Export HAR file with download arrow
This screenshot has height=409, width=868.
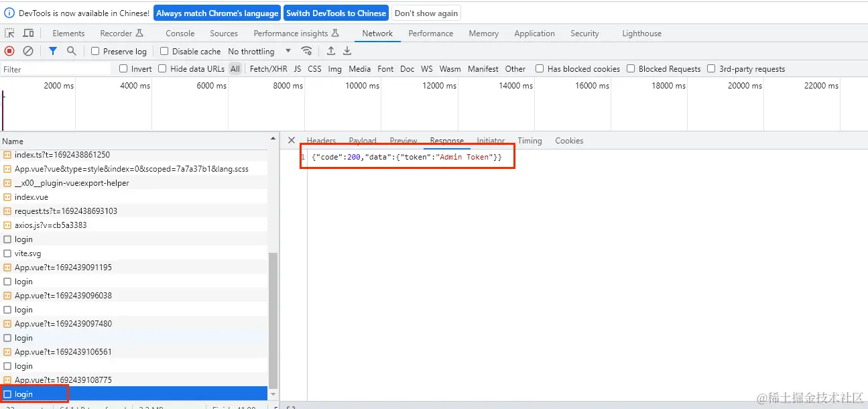pyautogui.click(x=347, y=51)
